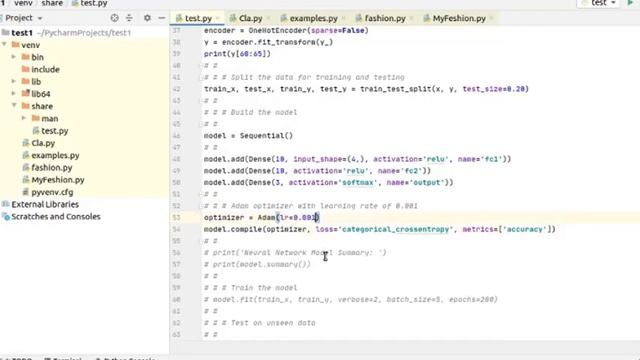The height and width of the screenshot is (360, 640).
Task: Click the 'optimizer = Adam' code line
Action: pos(261,218)
